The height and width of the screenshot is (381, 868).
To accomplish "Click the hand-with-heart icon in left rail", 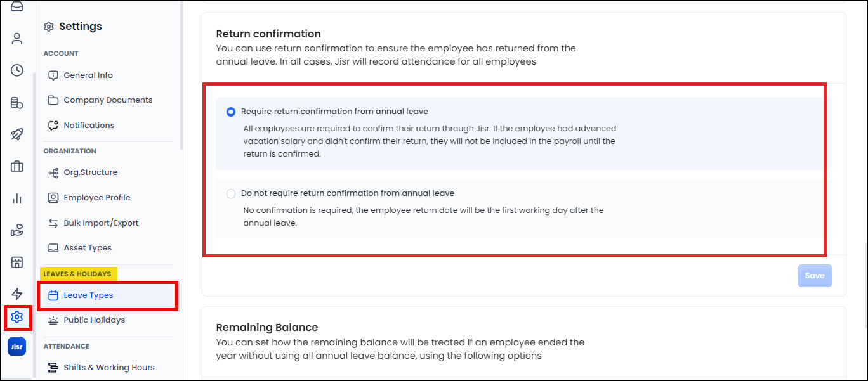I will (x=17, y=231).
